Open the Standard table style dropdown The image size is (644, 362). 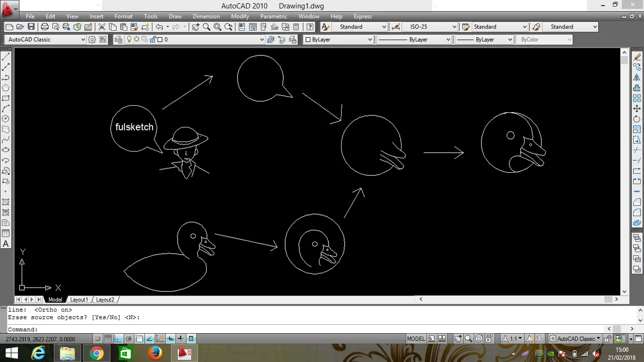500,27
